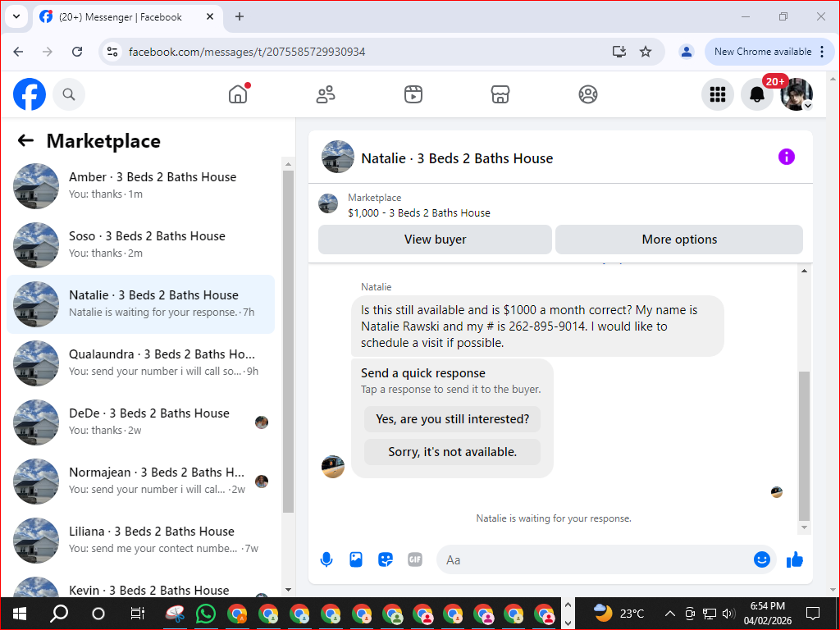Viewport: 840px width, 630px height.
Task: Open the Liliana conversation
Action: (x=141, y=540)
